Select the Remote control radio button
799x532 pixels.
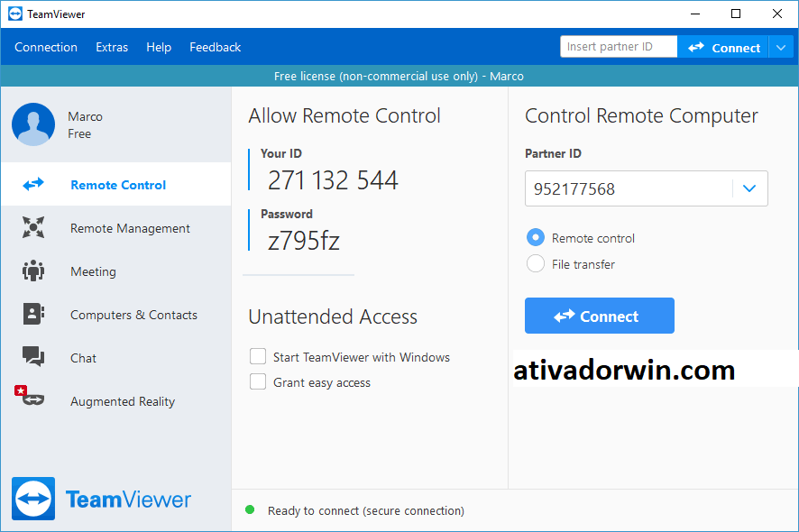point(536,237)
